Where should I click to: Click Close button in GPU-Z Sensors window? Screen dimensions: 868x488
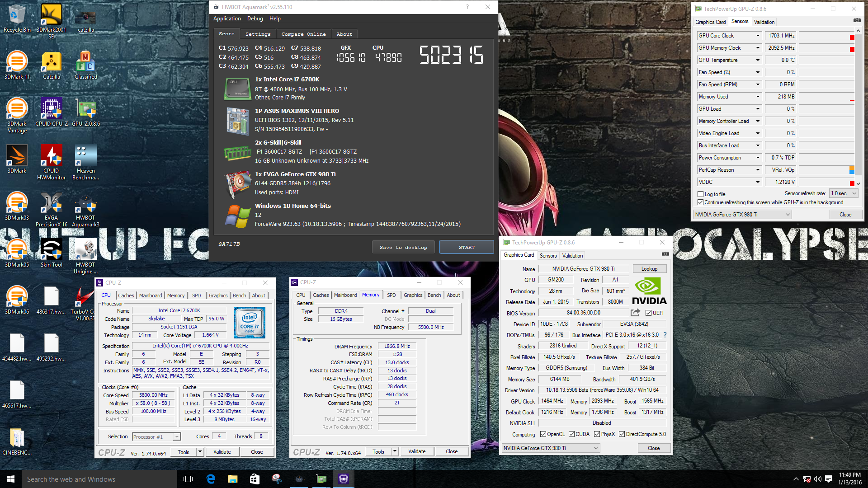[845, 215]
